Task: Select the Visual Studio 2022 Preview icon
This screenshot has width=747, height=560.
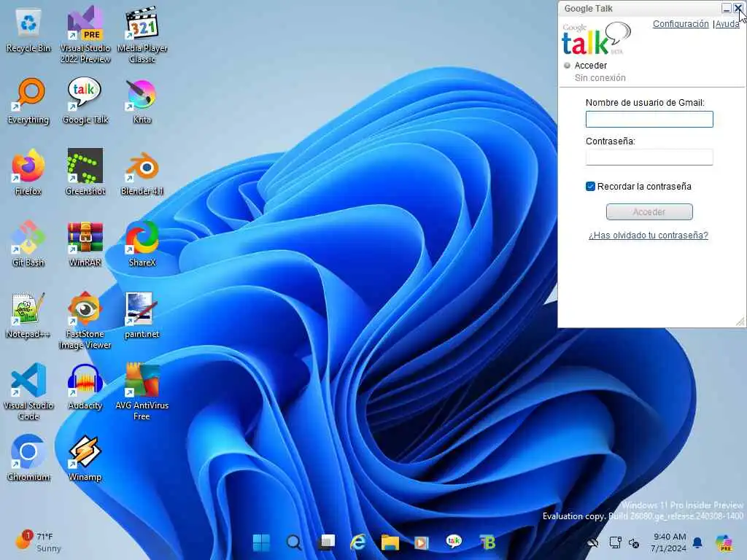Action: tap(85, 34)
